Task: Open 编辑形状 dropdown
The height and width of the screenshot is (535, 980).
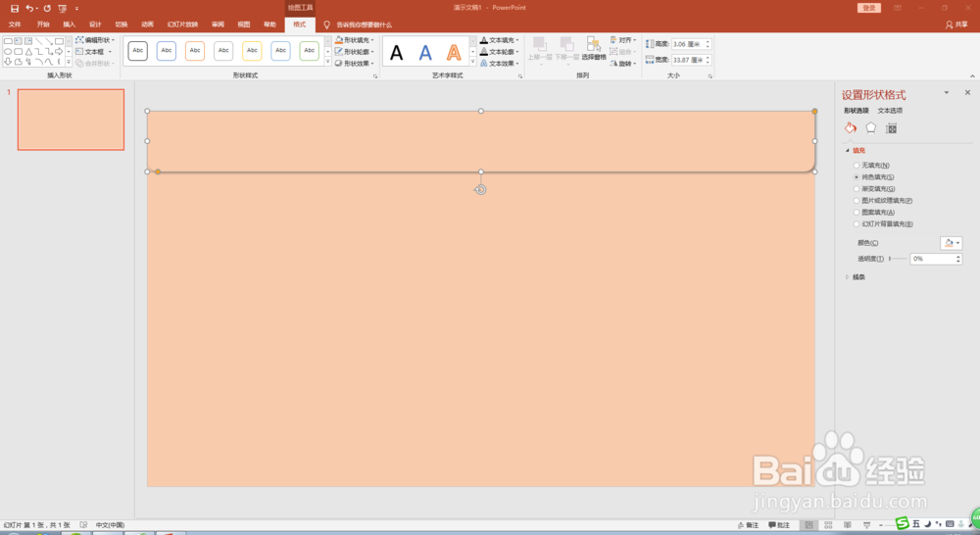Action: pyautogui.click(x=96, y=40)
